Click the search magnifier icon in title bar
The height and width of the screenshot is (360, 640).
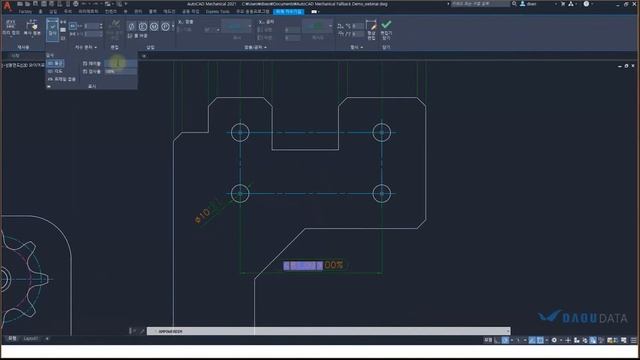(x=514, y=4)
